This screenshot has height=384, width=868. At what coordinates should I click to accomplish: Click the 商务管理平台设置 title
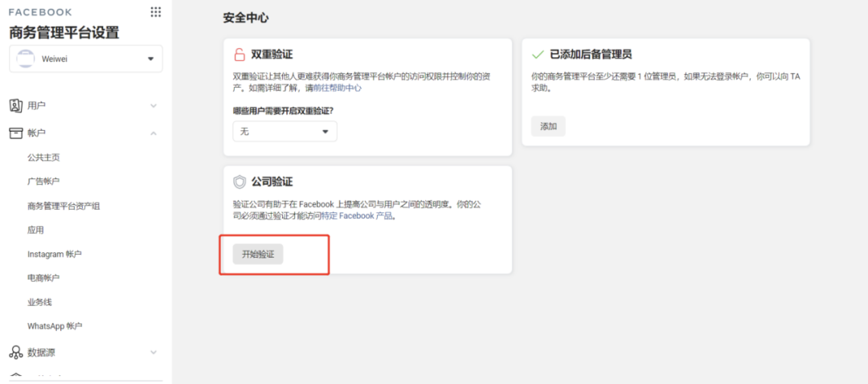tap(64, 33)
